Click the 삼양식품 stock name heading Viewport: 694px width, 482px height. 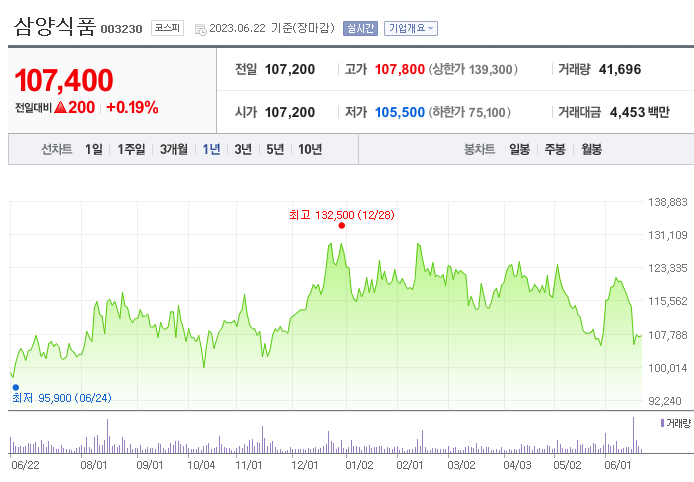(55, 27)
